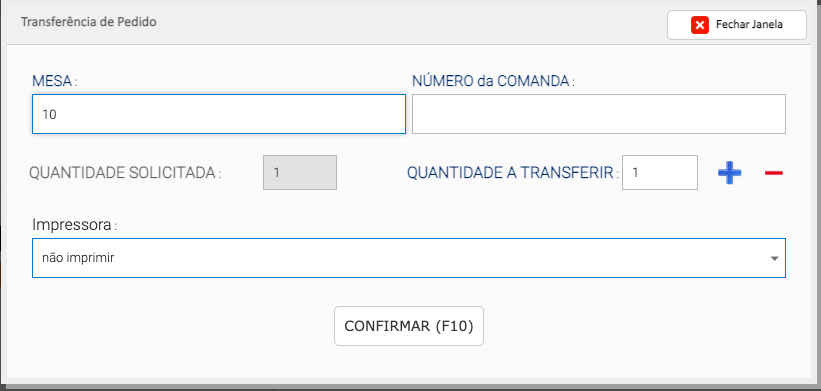Click the Impressora label
The image size is (821, 391).
pyautogui.click(x=74, y=225)
